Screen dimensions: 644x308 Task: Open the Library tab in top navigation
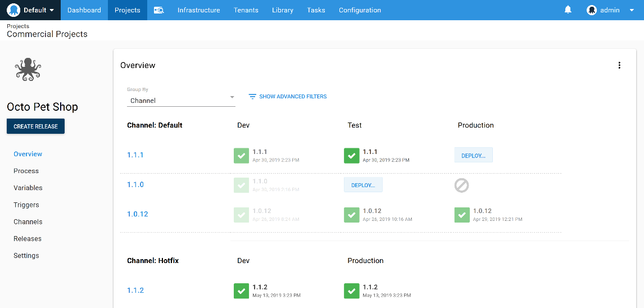pos(282,10)
